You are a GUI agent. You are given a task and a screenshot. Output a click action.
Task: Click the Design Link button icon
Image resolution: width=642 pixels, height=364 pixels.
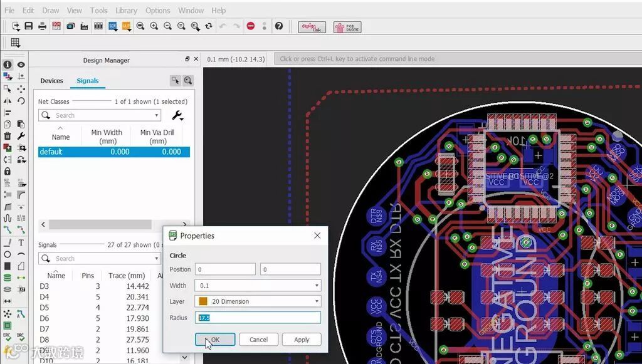point(312,27)
